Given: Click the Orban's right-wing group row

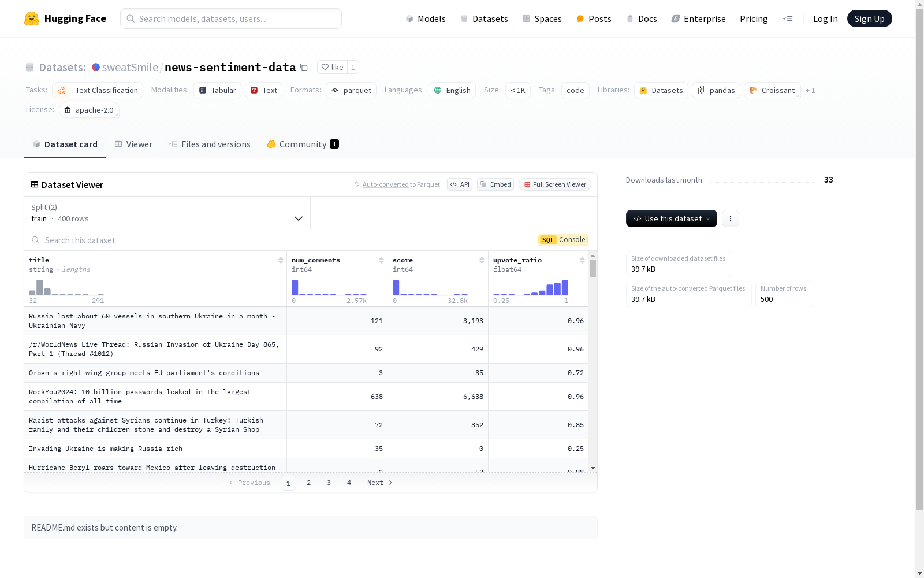Looking at the screenshot, I should pos(306,373).
